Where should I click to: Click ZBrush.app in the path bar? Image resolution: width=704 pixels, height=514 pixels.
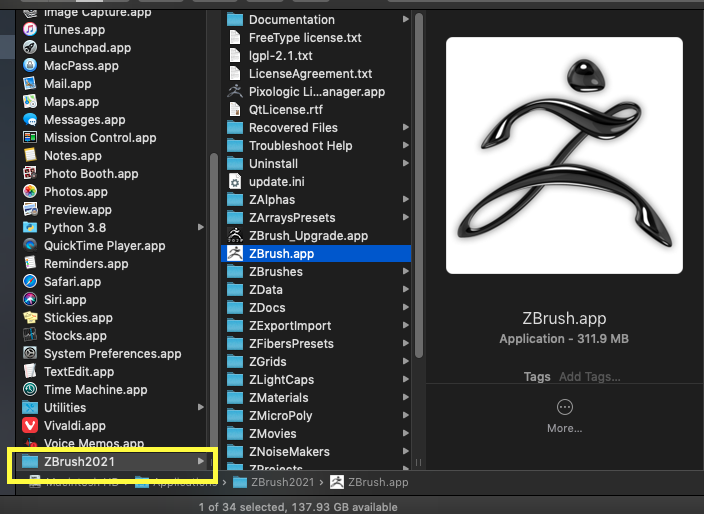(x=369, y=482)
